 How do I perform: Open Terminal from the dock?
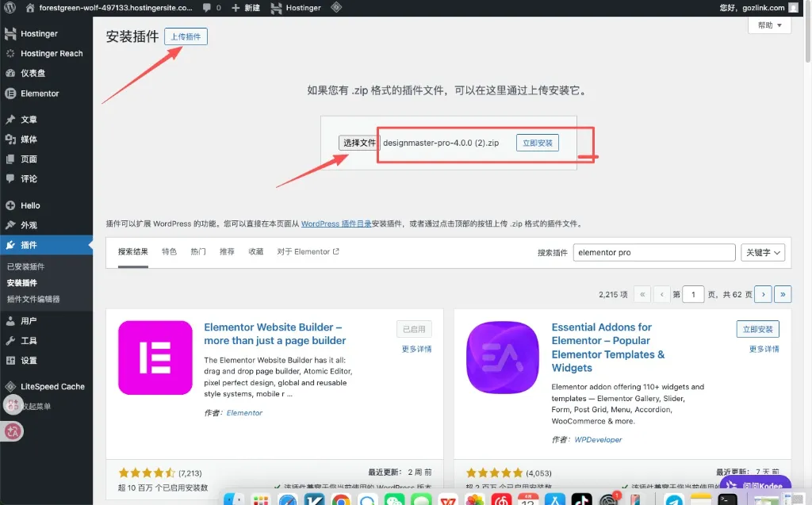pyautogui.click(x=728, y=500)
